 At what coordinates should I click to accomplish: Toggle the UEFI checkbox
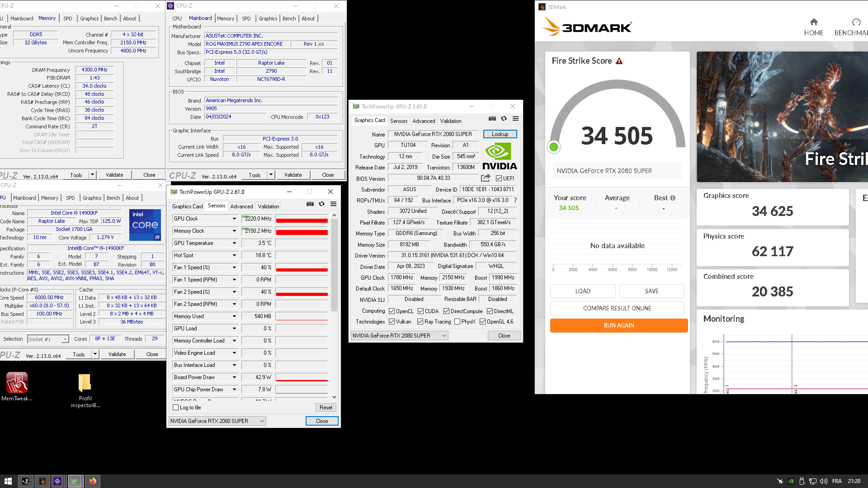[x=499, y=178]
